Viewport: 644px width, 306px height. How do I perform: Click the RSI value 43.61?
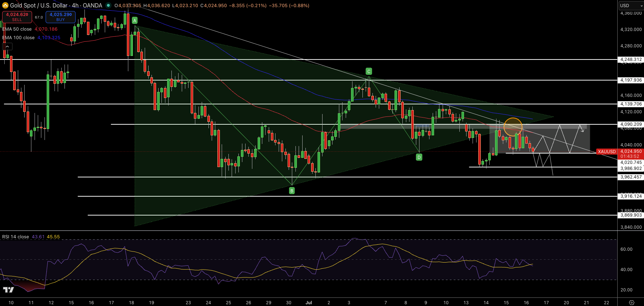(x=38, y=237)
